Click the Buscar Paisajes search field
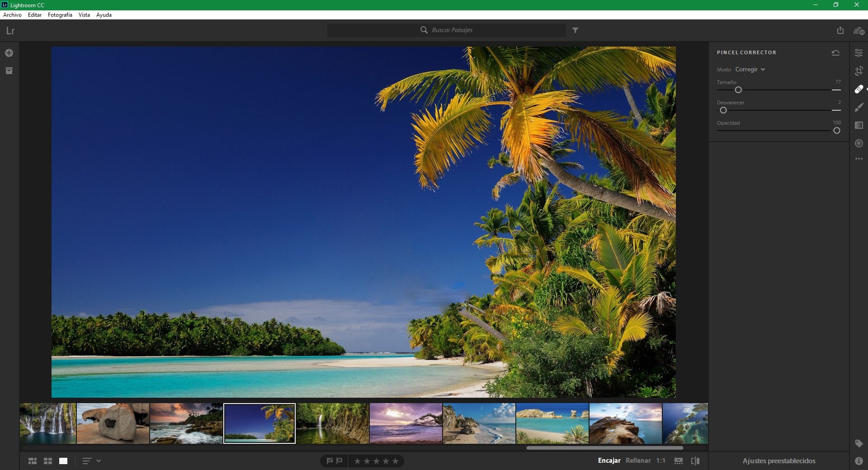Screen dimensions: 868x470 (x=447, y=30)
